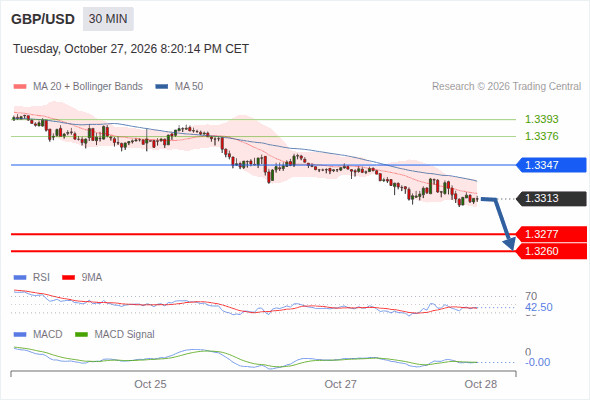Image resolution: width=590 pixels, height=400 pixels.
Task: Click the Oct 25 date axis label
Action: (150, 384)
